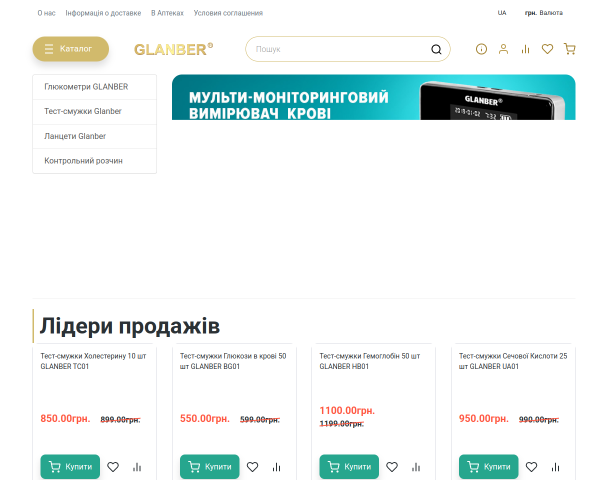Buy the Холестерину TC01 test strips
The height and width of the screenshot is (480, 600).
[70, 467]
